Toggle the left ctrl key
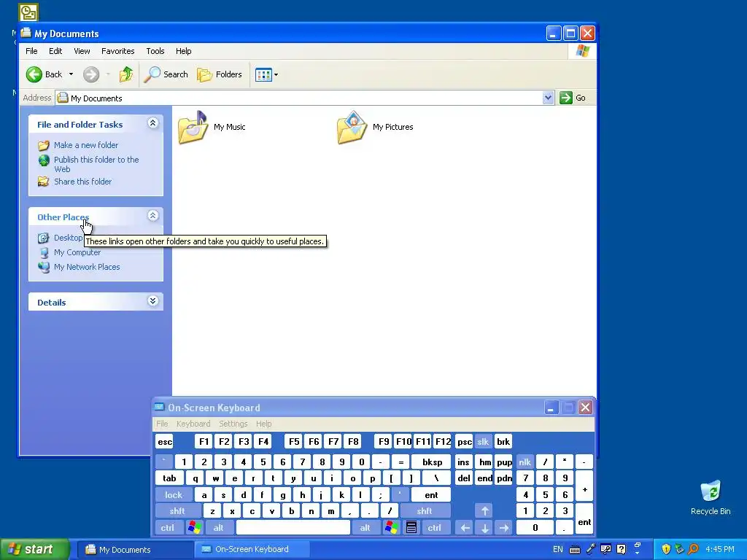Image resolution: width=747 pixels, height=560 pixels. (168, 528)
